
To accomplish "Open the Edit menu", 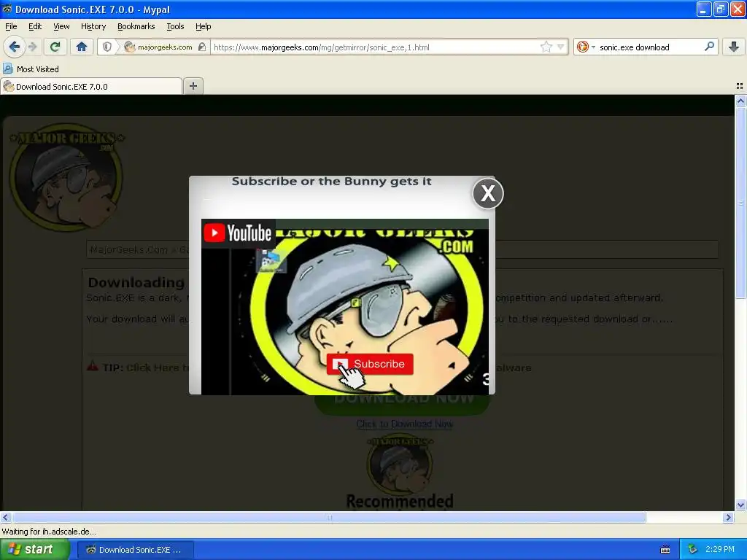I will 35,26.
